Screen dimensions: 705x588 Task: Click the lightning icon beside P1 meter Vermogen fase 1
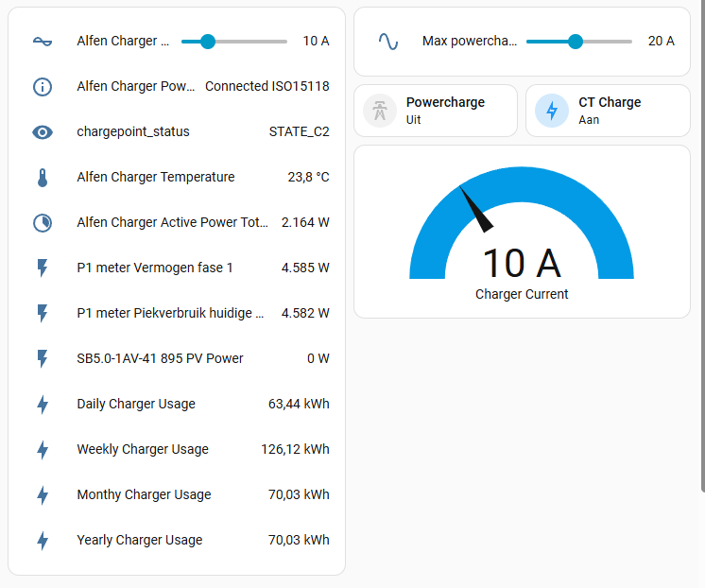click(43, 268)
